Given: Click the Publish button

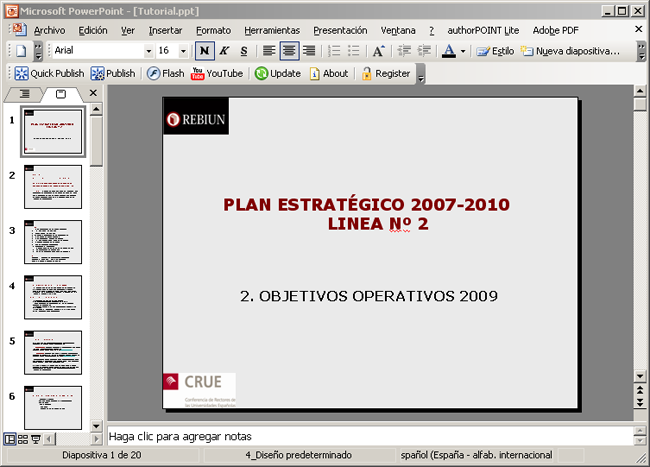Looking at the screenshot, I should point(113,73).
